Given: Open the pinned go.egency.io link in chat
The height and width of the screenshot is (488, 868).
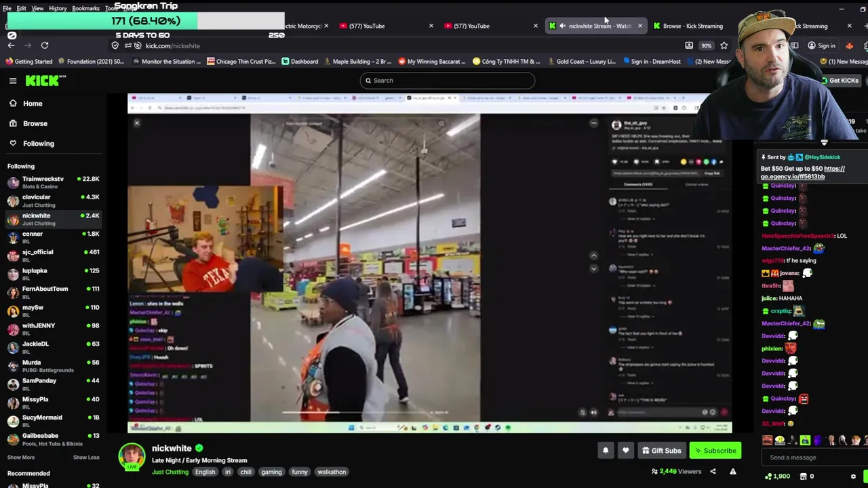Looking at the screenshot, I should click(x=802, y=173).
